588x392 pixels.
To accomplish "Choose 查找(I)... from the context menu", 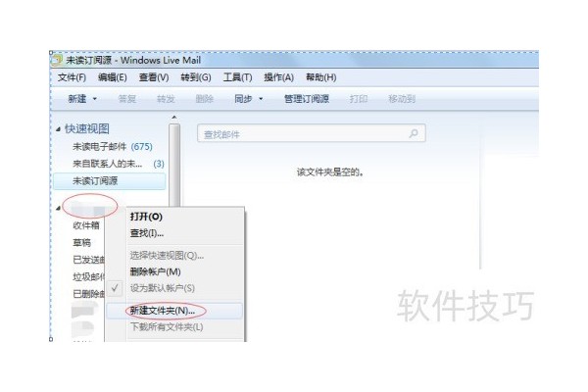I will click(147, 233).
